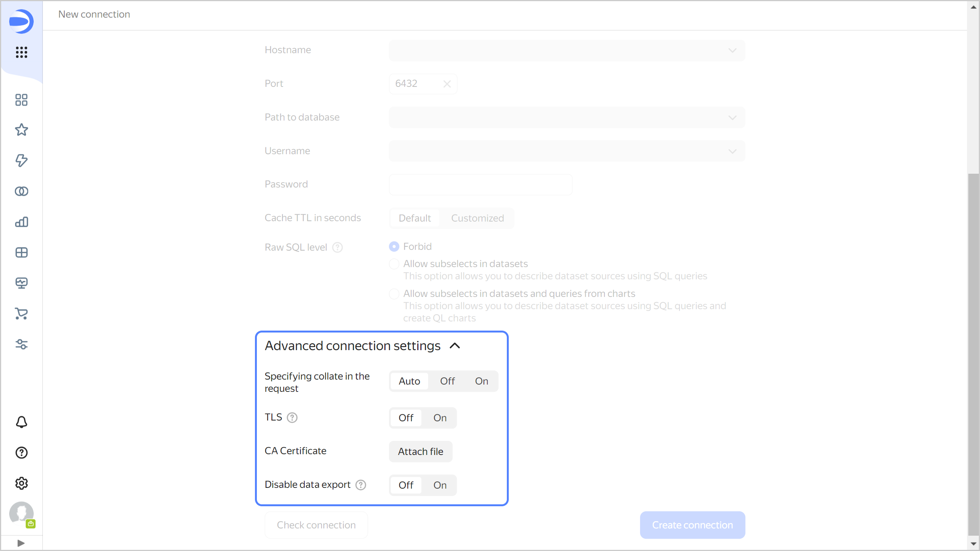Viewport: 980px width, 551px height.
Task: Expand the Hostname dropdown
Action: pos(567,51)
